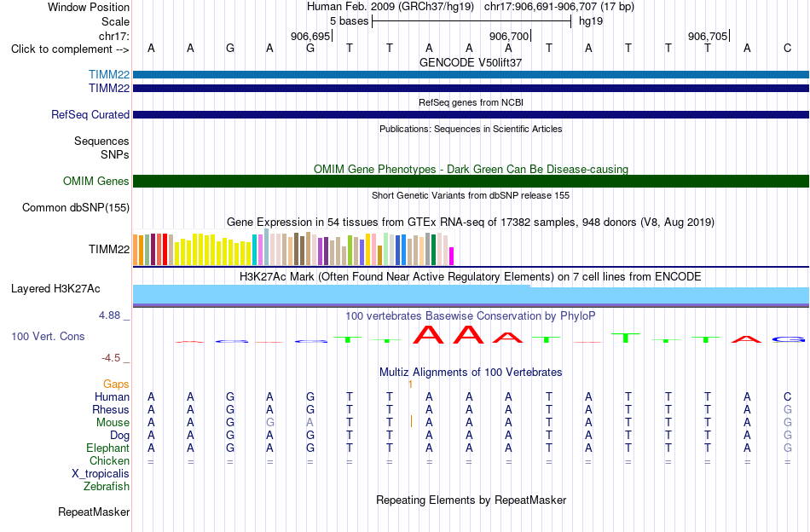Click 'Human Feb. 2009 (GRCh37/hg19)' assembly text

click(x=391, y=7)
